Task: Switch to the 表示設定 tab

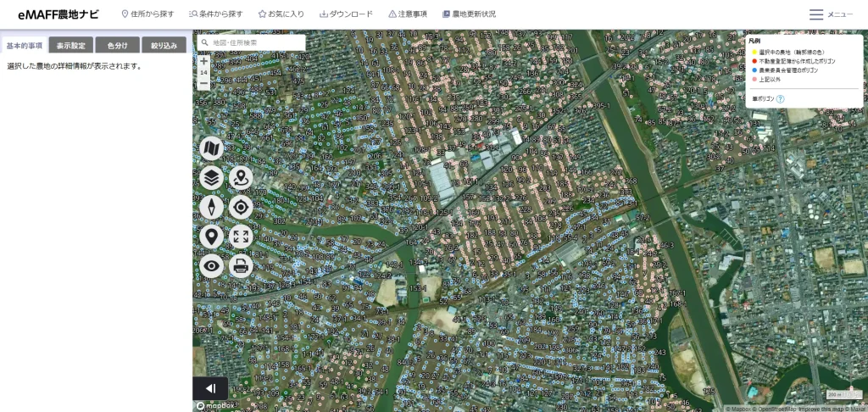Action: click(x=70, y=46)
